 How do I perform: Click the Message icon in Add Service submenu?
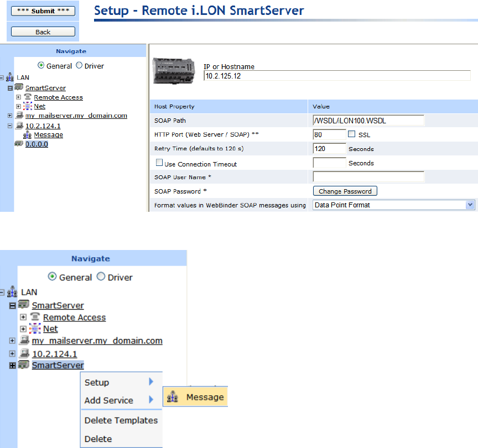point(173,397)
